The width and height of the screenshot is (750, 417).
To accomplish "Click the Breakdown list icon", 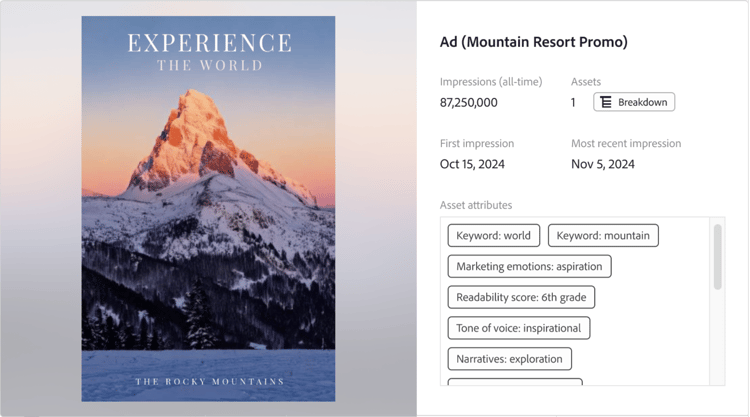I will tap(606, 102).
